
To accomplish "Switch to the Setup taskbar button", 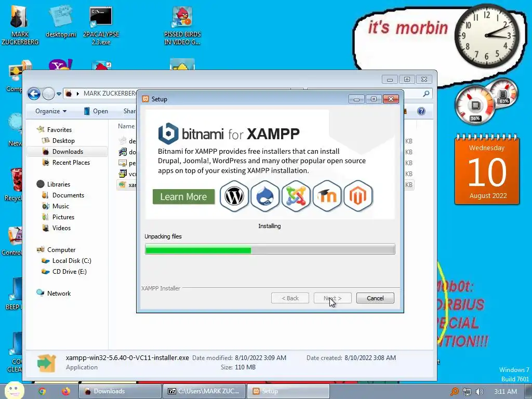I will (x=288, y=391).
